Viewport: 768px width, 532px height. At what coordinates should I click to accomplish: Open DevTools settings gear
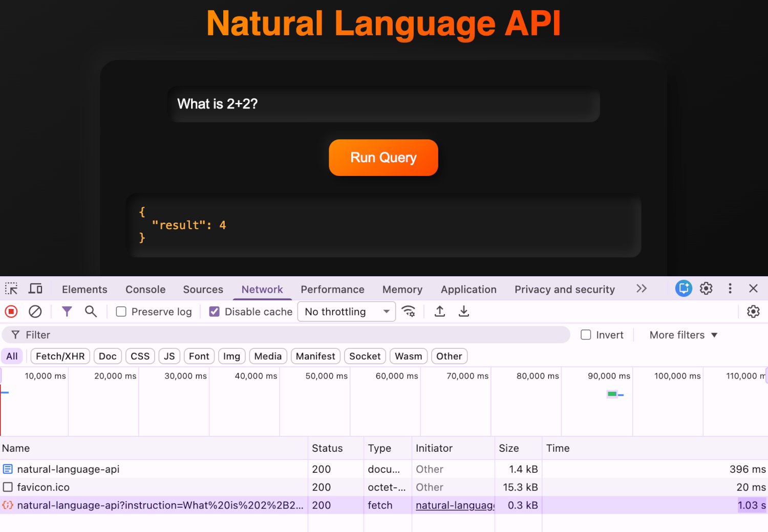point(706,288)
